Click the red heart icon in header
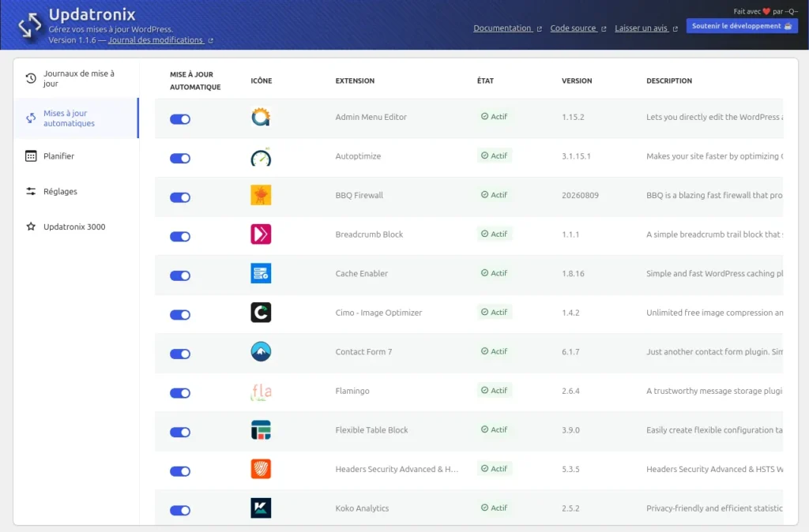Screen dimensions: 809x532 point(766,11)
